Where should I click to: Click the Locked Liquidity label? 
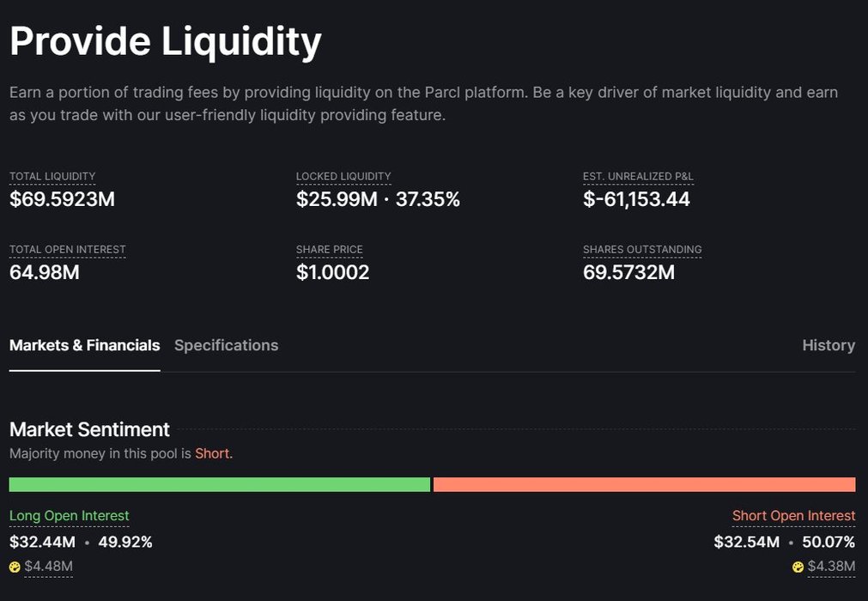coord(343,177)
